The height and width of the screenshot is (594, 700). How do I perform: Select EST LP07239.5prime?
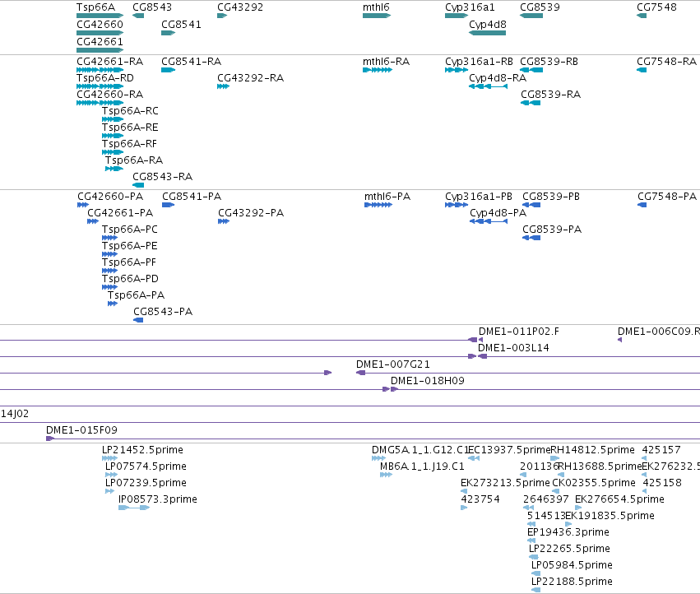(110, 491)
